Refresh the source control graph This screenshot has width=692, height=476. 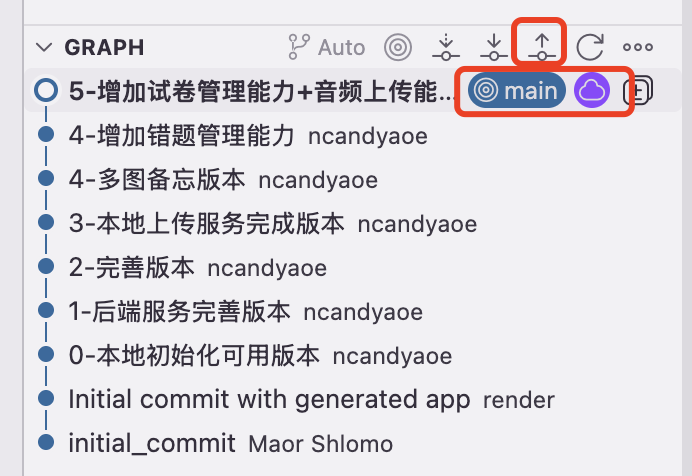tap(590, 47)
